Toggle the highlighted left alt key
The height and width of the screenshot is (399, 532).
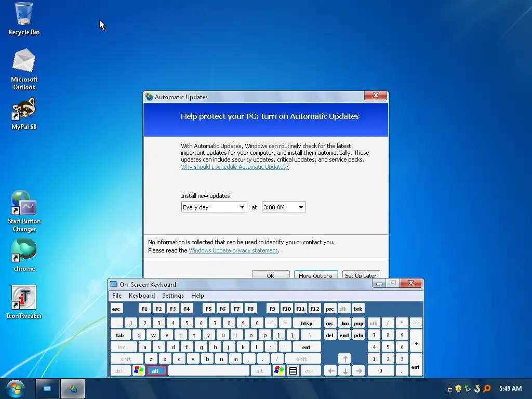tap(156, 370)
